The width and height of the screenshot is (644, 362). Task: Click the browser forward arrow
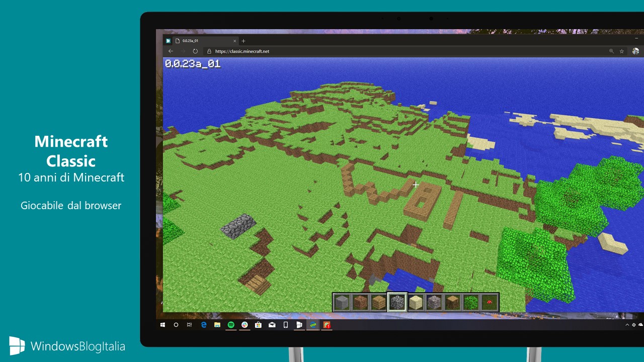click(183, 51)
